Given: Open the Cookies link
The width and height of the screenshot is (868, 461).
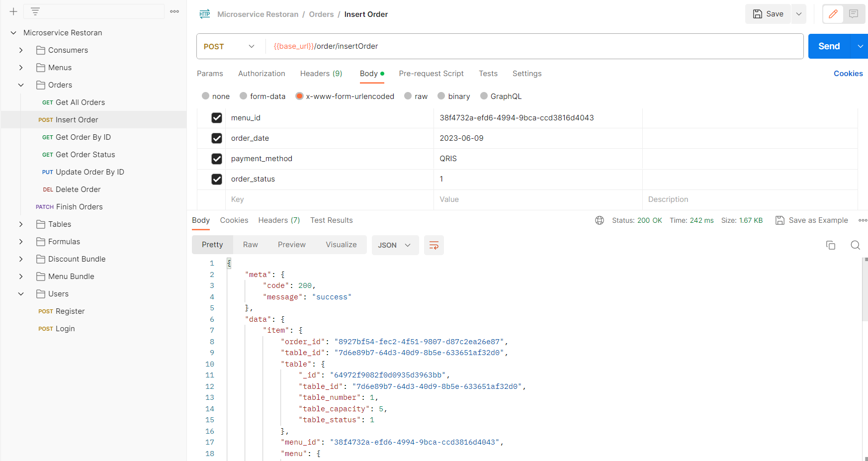Looking at the screenshot, I should click(x=848, y=74).
